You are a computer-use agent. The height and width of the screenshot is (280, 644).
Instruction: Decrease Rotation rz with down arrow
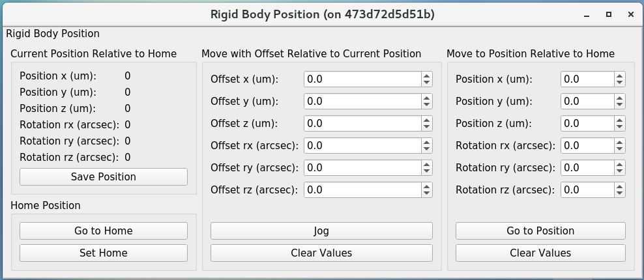coord(619,193)
